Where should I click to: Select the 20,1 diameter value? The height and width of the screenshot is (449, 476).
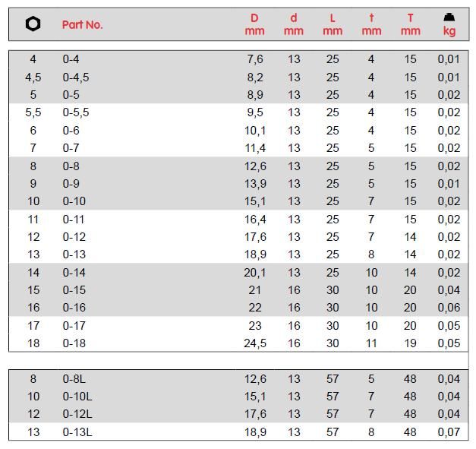click(254, 272)
